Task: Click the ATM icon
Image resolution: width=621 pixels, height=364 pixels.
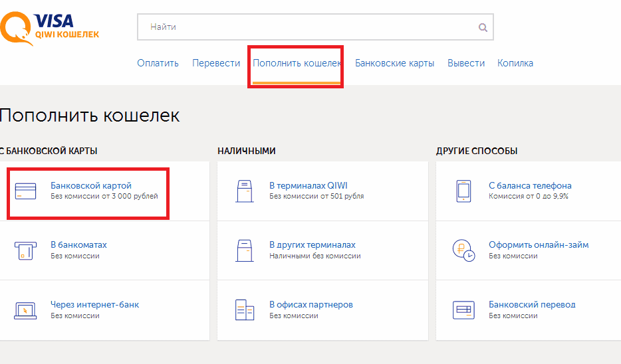Action: click(25, 250)
